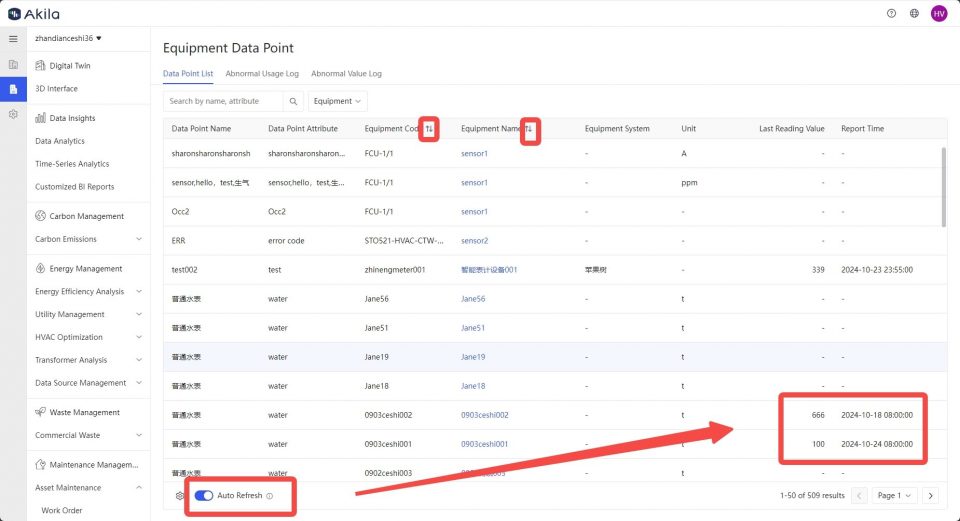Open Jane56 equipment link
The width and height of the screenshot is (960, 521).
point(473,299)
